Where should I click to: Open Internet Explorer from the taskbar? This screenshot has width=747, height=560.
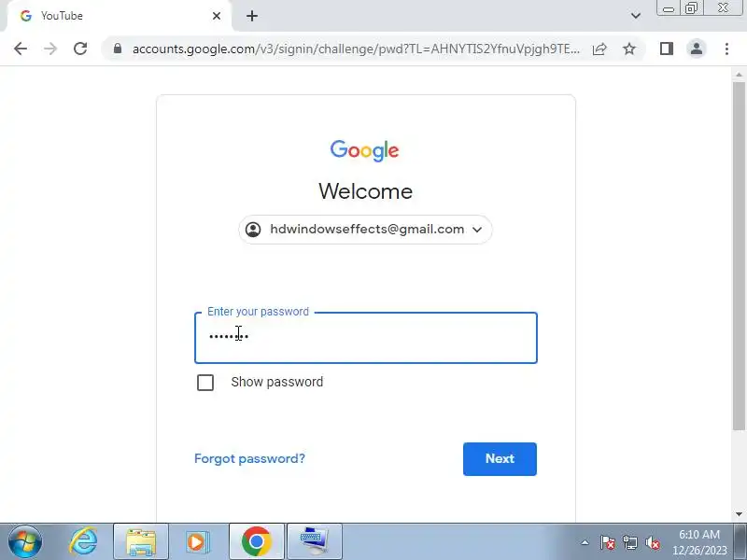pos(83,542)
